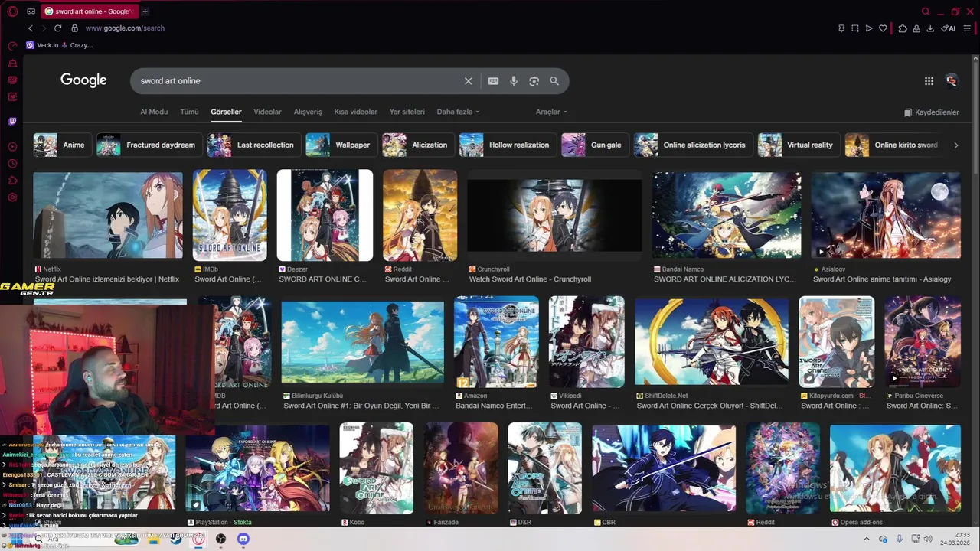Open the extensions cube icon
The width and height of the screenshot is (980, 551).
(x=903, y=28)
